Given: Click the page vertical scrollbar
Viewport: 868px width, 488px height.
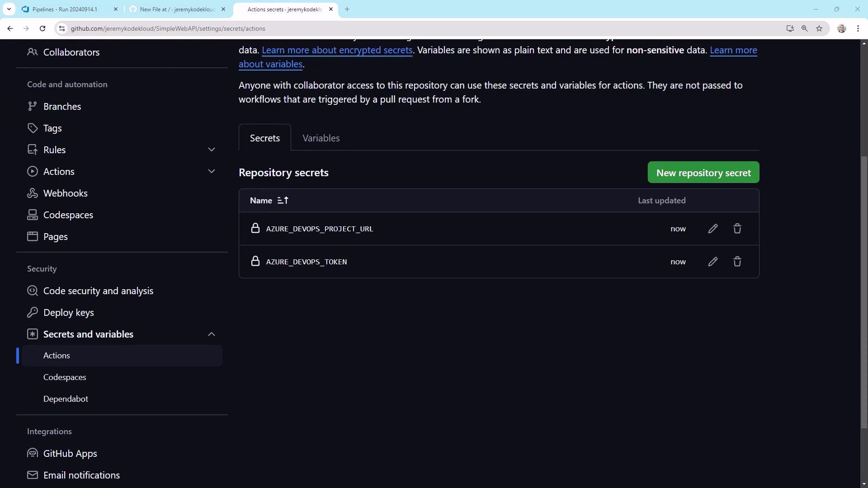Looking at the screenshot, I should (864, 289).
